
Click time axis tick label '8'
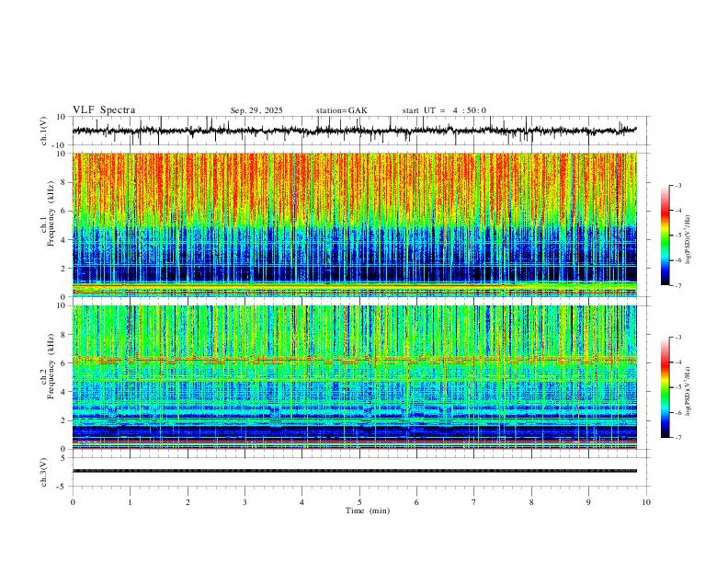click(531, 502)
